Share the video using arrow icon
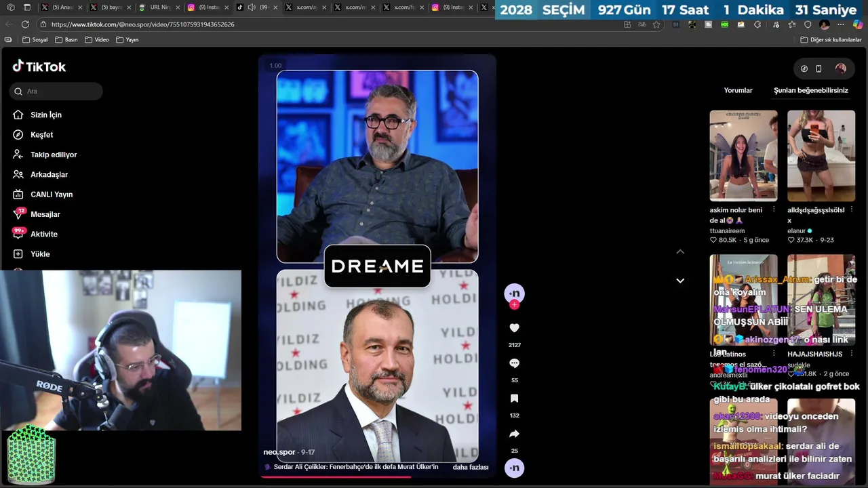This screenshot has height=488, width=868. (514, 434)
